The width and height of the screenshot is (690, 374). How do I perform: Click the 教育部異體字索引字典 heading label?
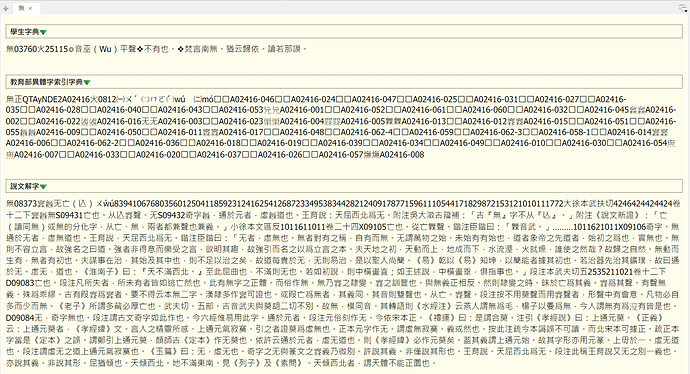coord(46,82)
